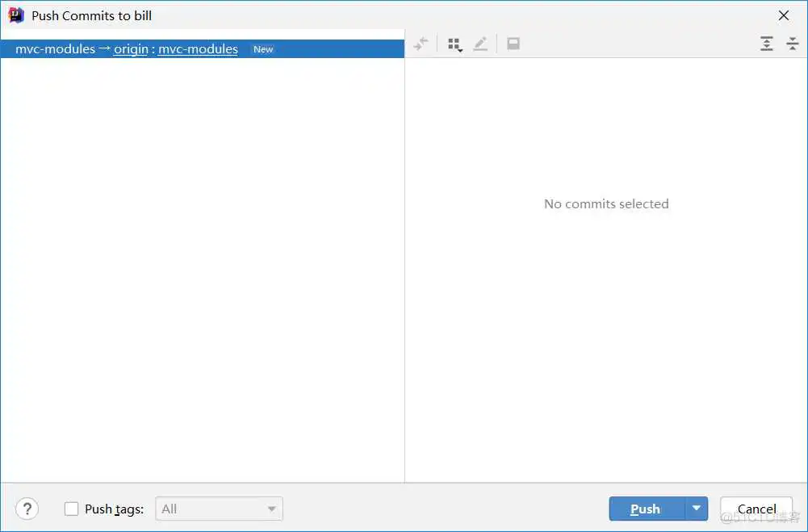Viewport: 808px width, 532px height.
Task: Close the Push Commits dialog
Action: (783, 15)
